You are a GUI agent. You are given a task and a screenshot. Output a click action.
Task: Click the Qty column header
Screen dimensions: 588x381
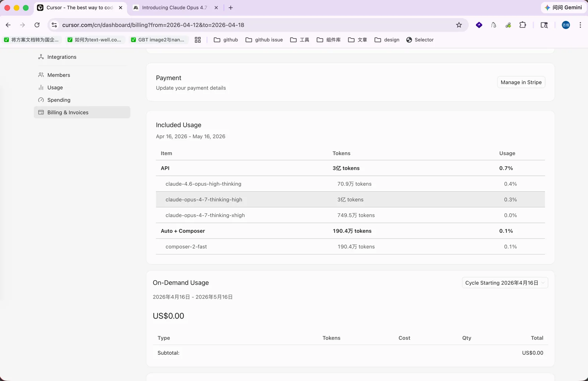click(x=467, y=338)
